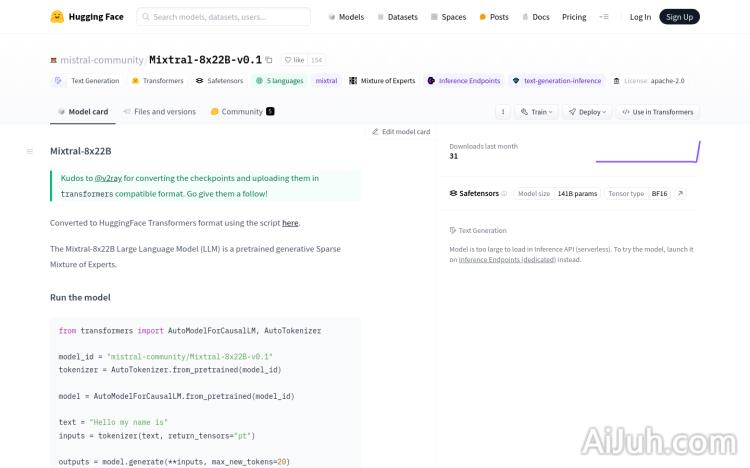
Task: Like the Mixtral-8x22B model
Action: click(x=294, y=60)
